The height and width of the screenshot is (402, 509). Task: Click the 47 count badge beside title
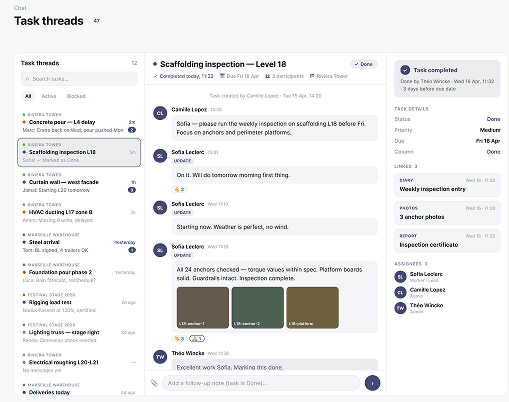[x=97, y=21]
